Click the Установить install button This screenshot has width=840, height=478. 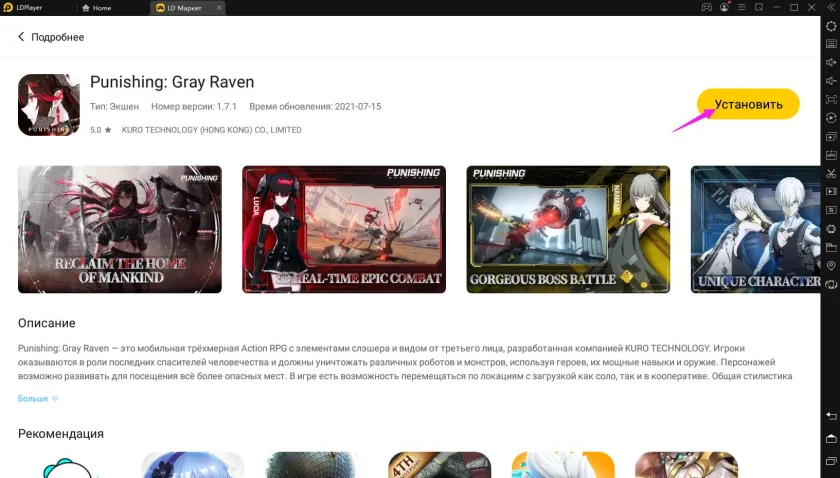point(748,104)
